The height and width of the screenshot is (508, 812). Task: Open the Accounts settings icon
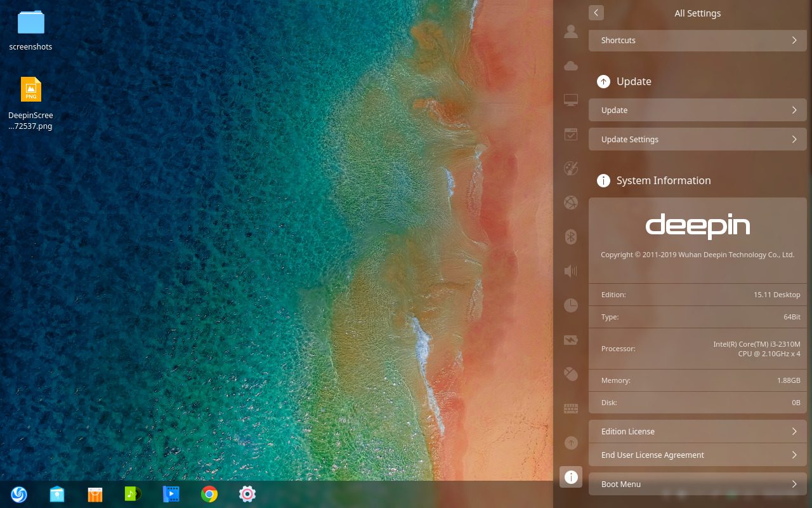(570, 31)
